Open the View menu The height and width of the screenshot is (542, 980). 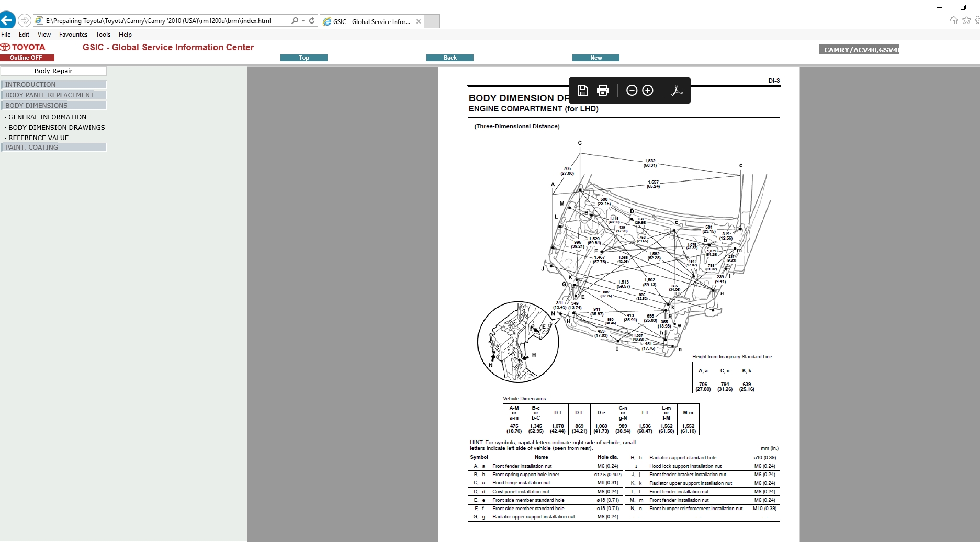coord(44,35)
